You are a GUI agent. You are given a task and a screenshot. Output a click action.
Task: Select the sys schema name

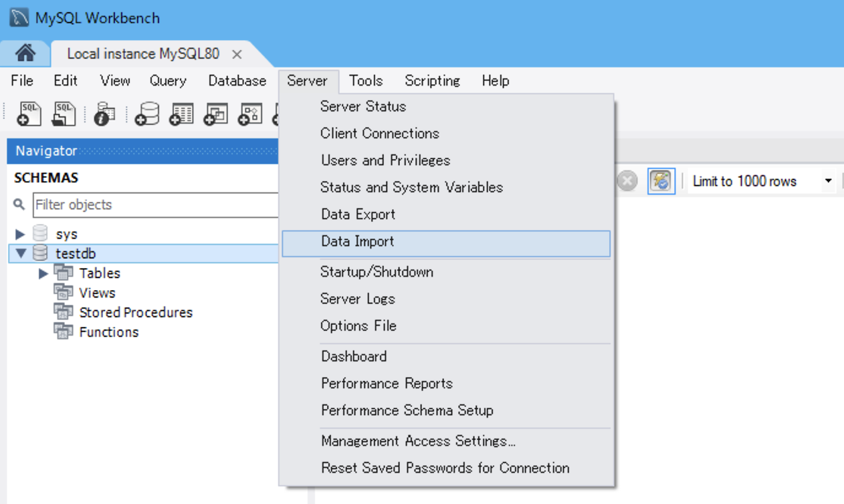coord(66,234)
